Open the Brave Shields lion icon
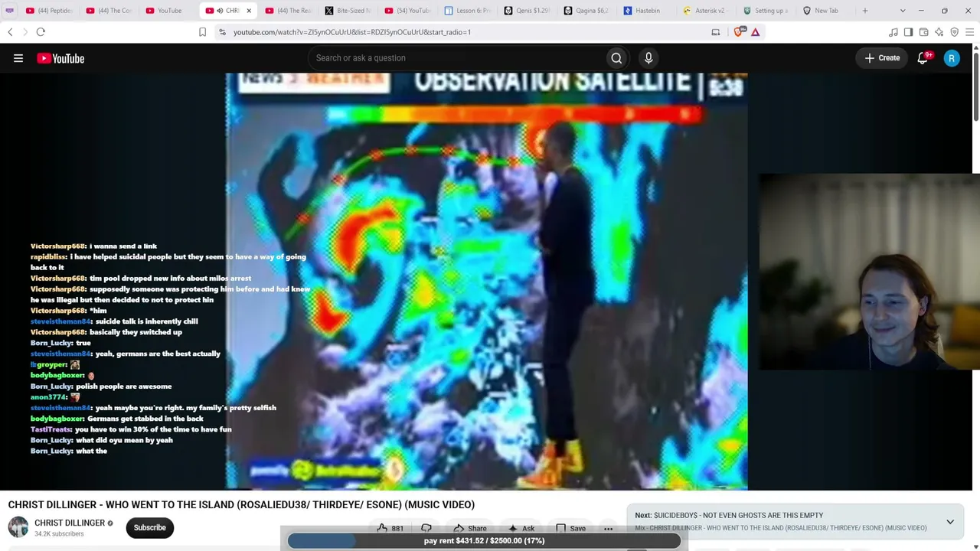 (738, 32)
